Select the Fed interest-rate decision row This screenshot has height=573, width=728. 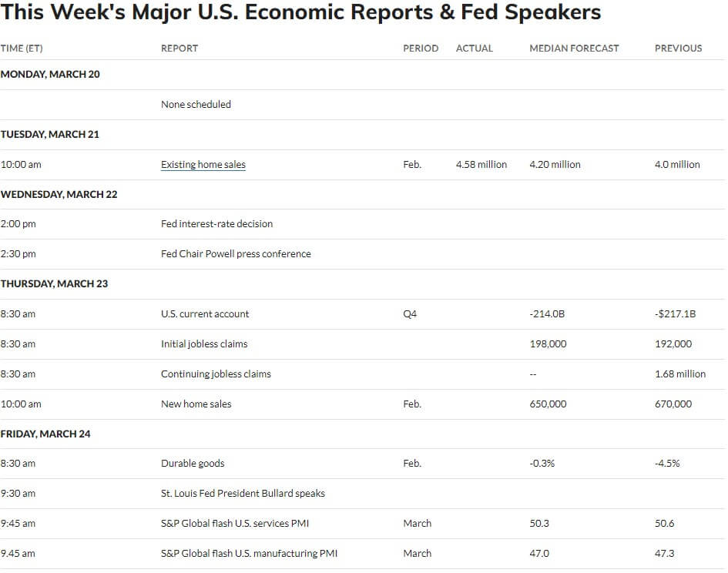click(362, 224)
